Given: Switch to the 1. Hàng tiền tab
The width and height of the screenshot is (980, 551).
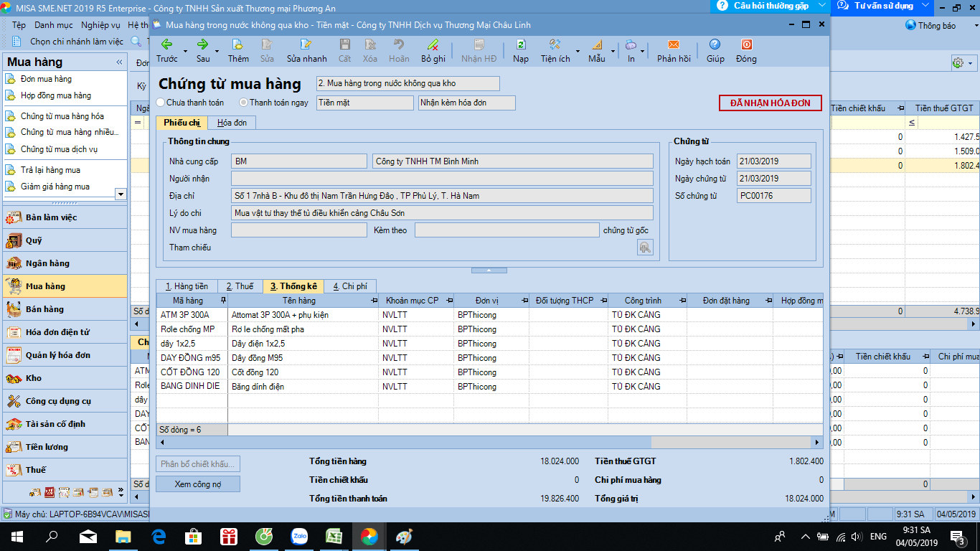Looking at the screenshot, I should tap(187, 286).
